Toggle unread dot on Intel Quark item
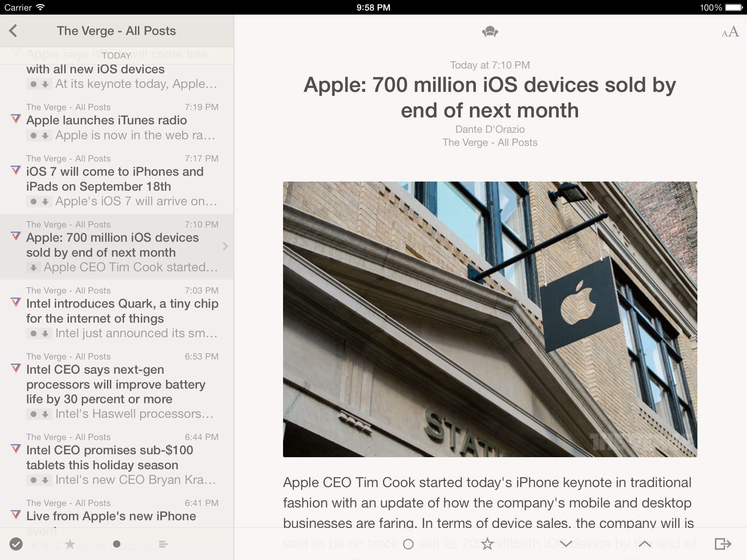The width and height of the screenshot is (747, 560). point(34,334)
